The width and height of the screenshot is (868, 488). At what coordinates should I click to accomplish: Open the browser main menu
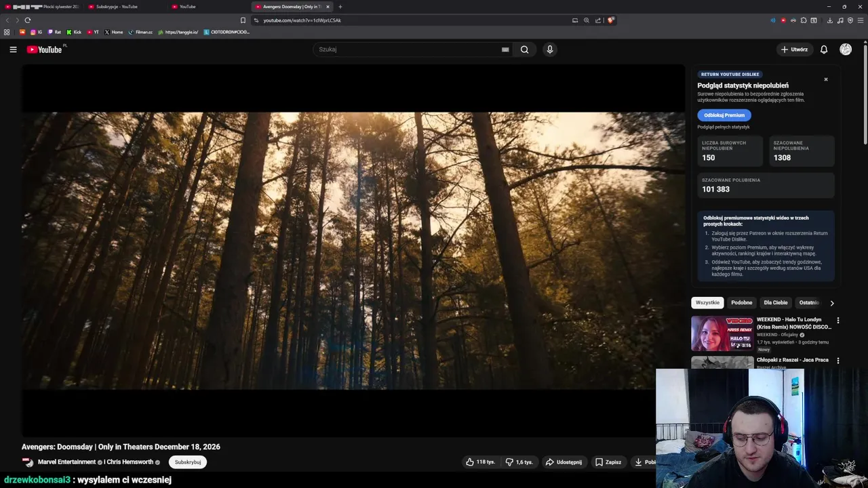point(861,20)
